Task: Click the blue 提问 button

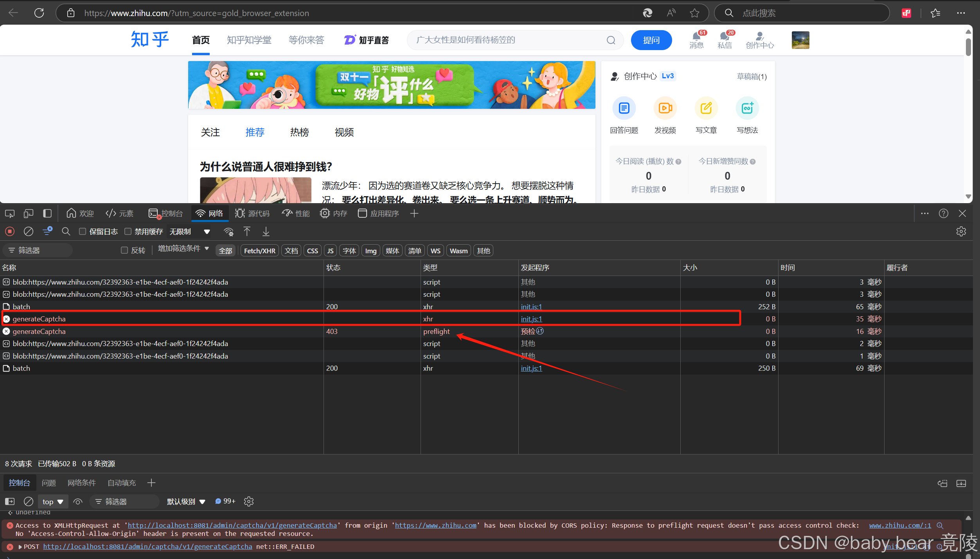Action: click(651, 40)
